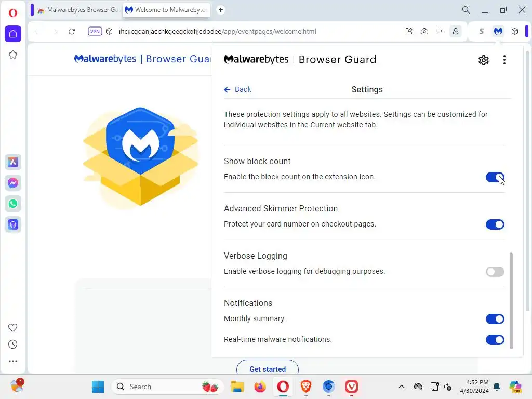Show hidden system tray icons
The height and width of the screenshot is (399, 532).
402,387
